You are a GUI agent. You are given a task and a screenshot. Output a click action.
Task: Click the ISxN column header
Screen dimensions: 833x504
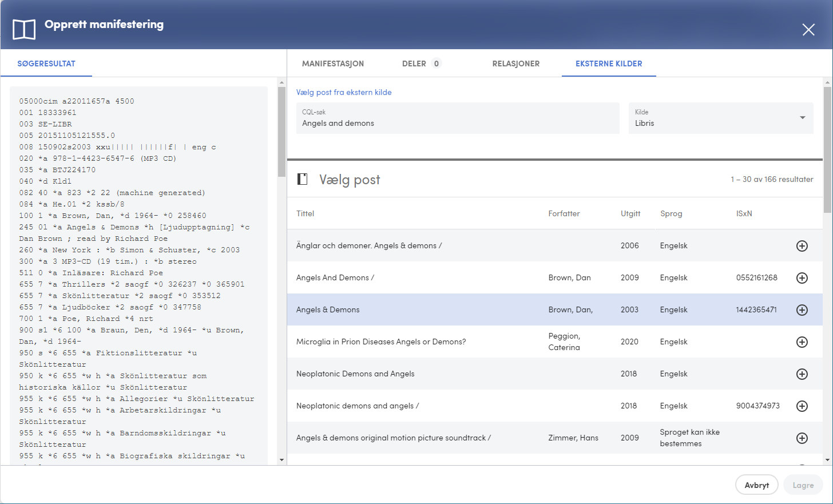click(x=744, y=213)
